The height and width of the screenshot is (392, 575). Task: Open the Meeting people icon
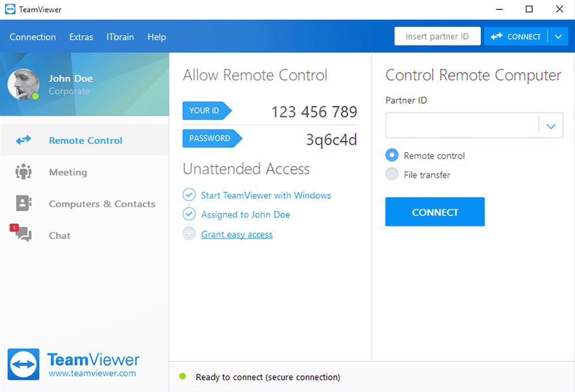[x=24, y=172]
